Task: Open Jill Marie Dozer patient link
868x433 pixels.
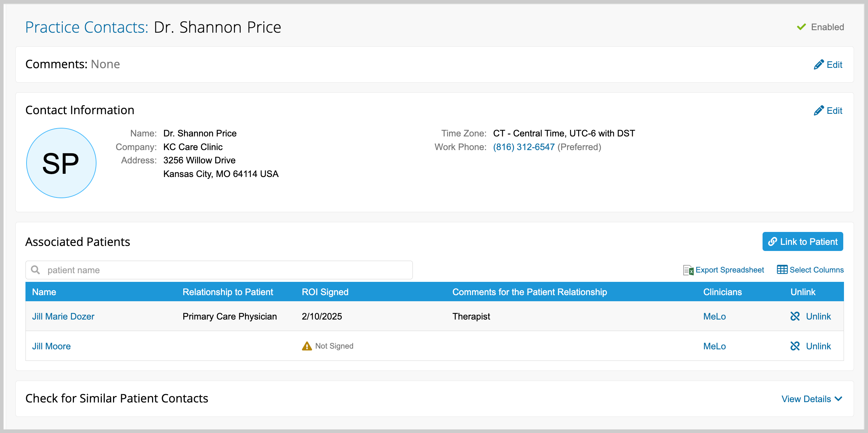Action: coord(63,316)
